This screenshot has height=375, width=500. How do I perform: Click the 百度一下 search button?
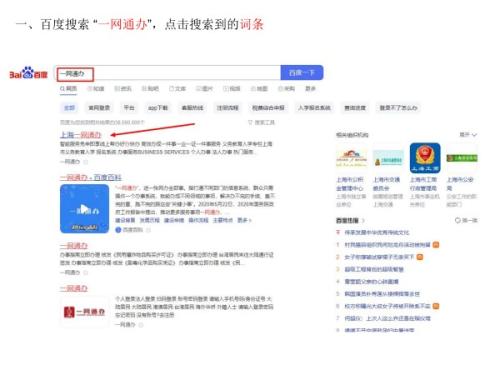point(302,73)
